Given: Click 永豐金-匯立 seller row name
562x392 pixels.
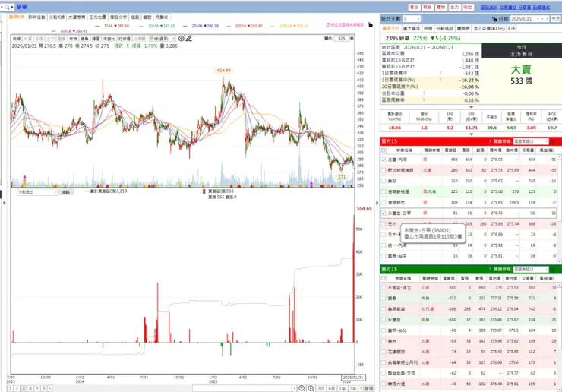Looking at the screenshot, I should pos(399,288).
